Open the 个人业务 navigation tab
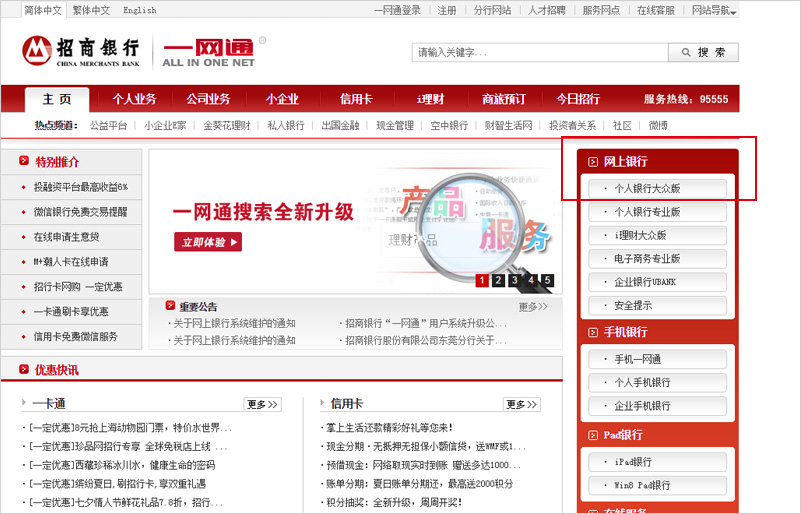 [134, 99]
